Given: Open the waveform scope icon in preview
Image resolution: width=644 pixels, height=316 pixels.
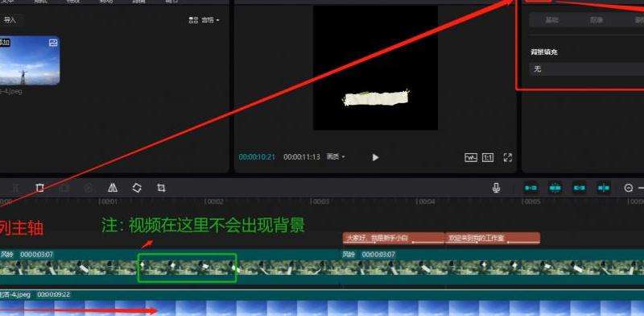Looking at the screenshot, I should tap(471, 157).
